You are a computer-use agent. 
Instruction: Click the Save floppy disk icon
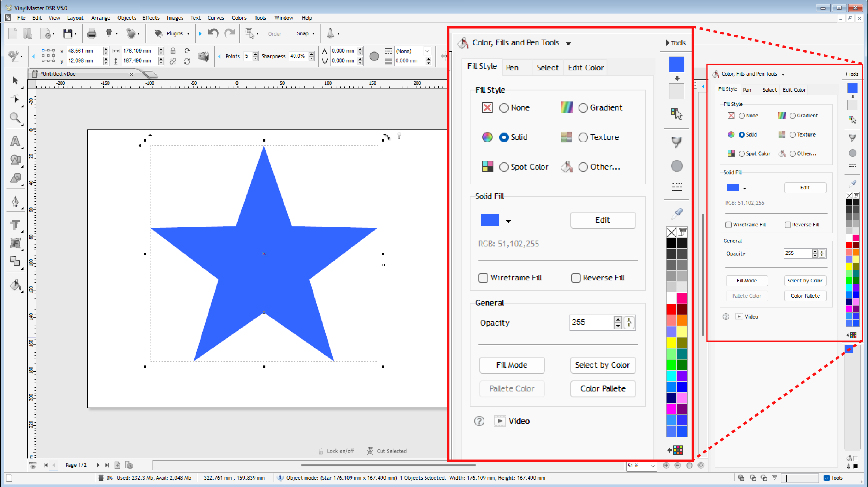click(x=68, y=33)
